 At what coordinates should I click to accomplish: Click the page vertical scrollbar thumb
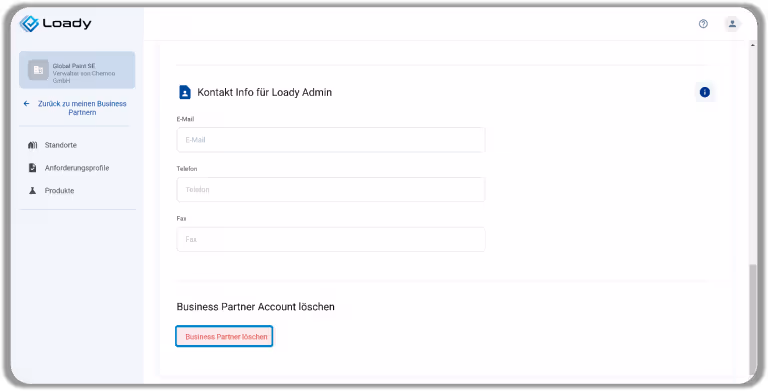coord(753,318)
